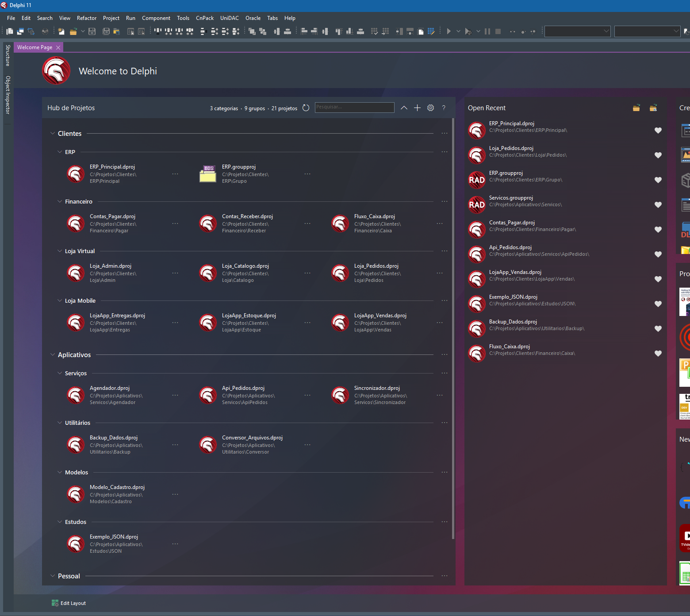Toggle favorite heart for recent Fluxo_Caixa.dproj
The image size is (690, 616).
click(658, 353)
